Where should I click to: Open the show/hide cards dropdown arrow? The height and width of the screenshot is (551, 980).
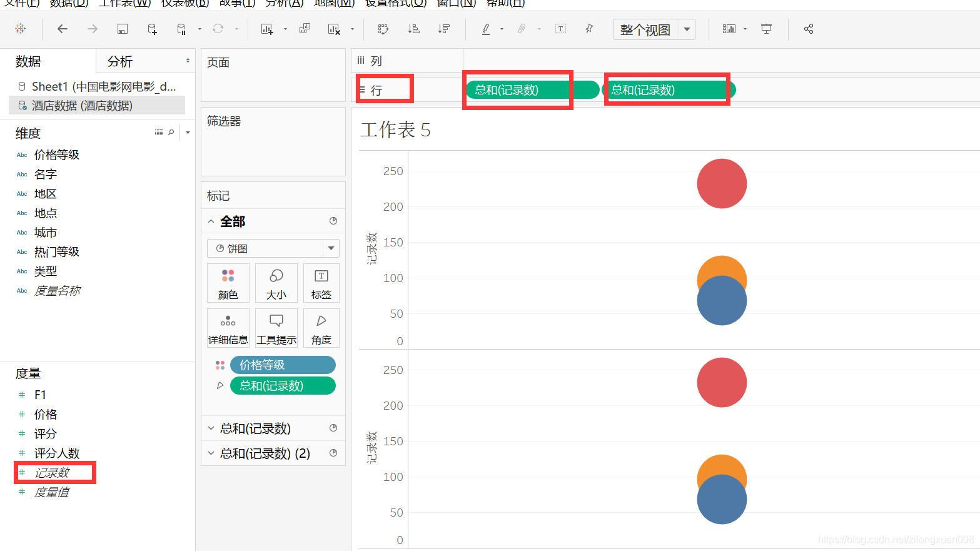[x=745, y=29]
